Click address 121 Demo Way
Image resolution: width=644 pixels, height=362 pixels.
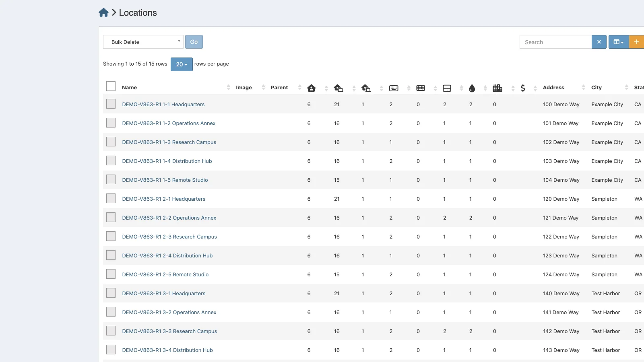[561, 218]
